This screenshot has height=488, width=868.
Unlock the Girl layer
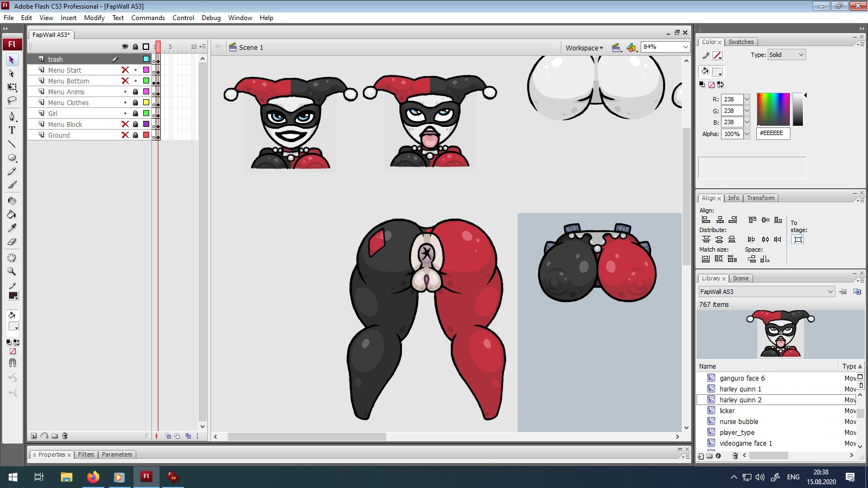tap(136, 113)
